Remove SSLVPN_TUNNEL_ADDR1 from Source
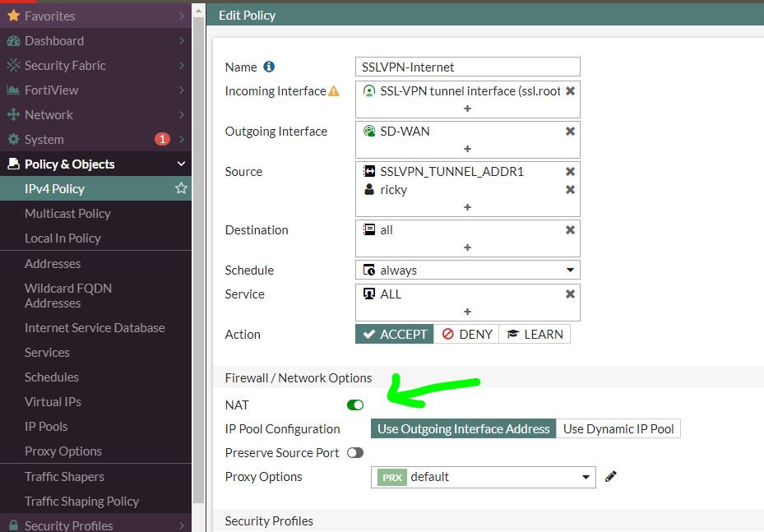Viewport: 764px width, 532px height. [x=570, y=172]
